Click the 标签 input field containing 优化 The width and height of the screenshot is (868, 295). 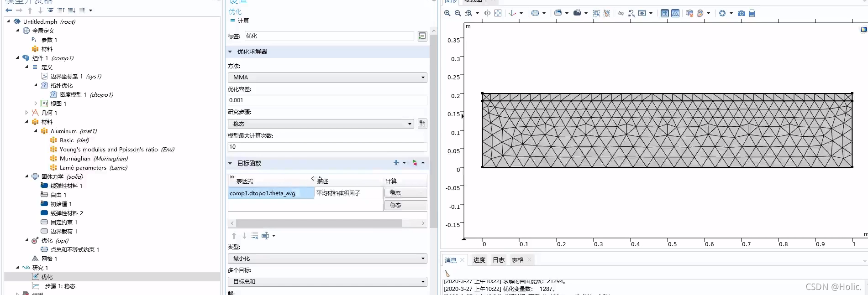[x=329, y=36]
